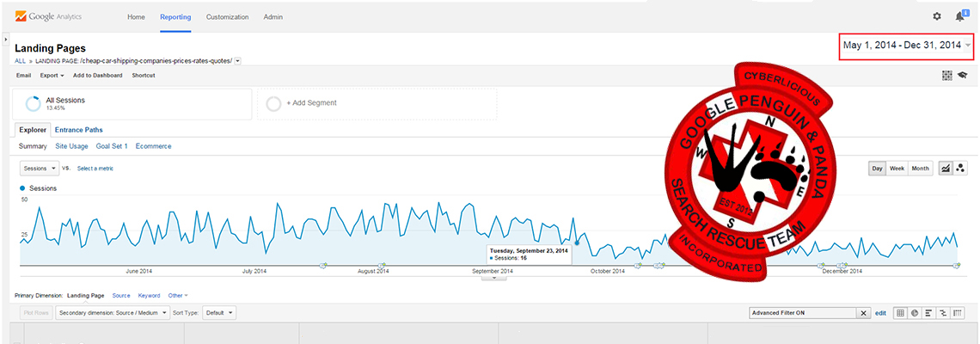
Task: Click the Sessions legend label
Action: [x=43, y=188]
